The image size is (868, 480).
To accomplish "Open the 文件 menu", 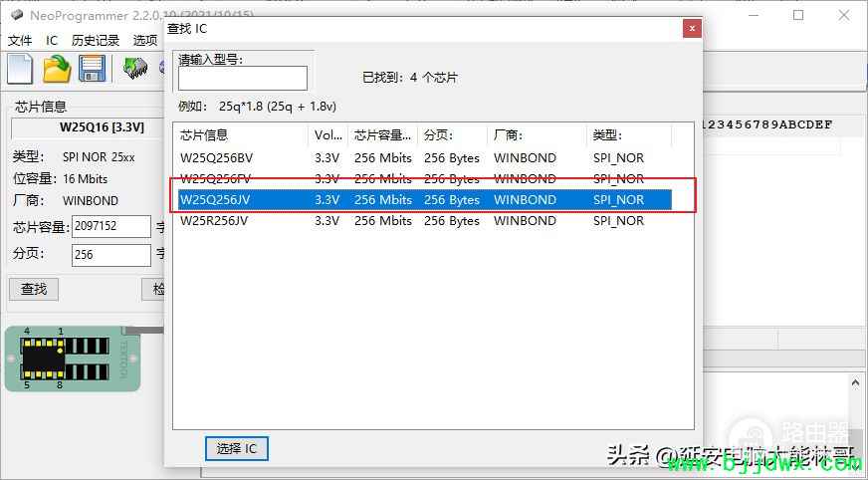I will (x=20, y=41).
